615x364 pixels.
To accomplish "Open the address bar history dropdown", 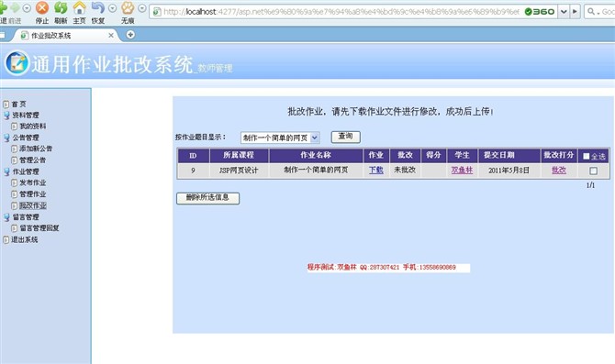I will 564,12.
